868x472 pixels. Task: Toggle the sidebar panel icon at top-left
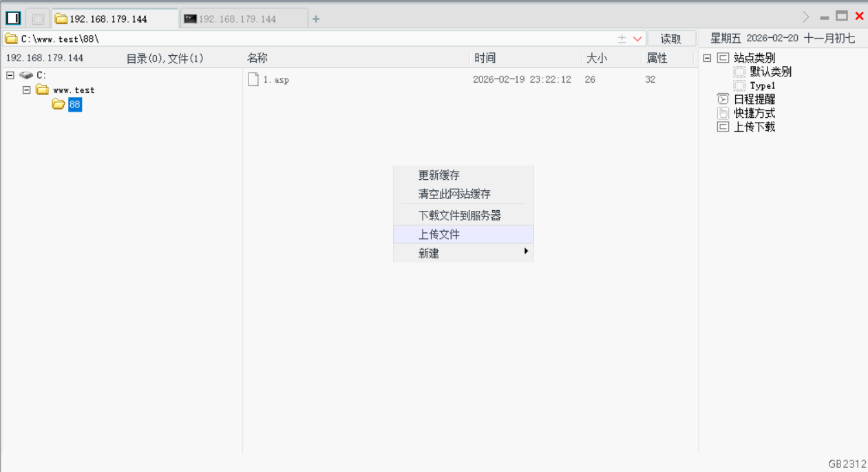coord(13,19)
